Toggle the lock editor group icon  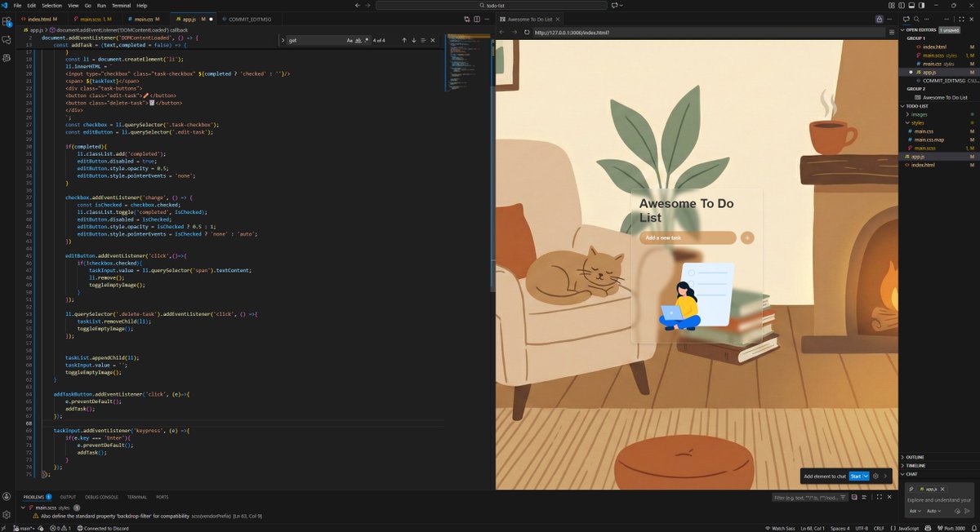[x=879, y=19]
